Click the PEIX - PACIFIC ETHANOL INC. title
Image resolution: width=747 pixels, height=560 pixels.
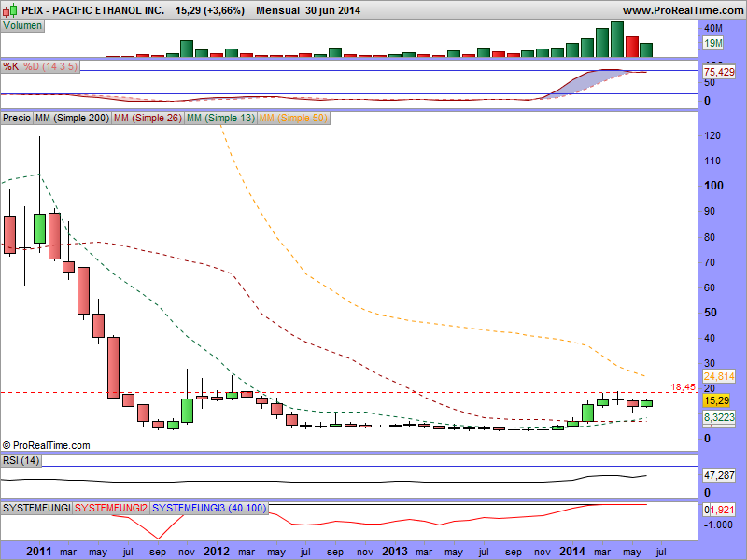point(92,10)
